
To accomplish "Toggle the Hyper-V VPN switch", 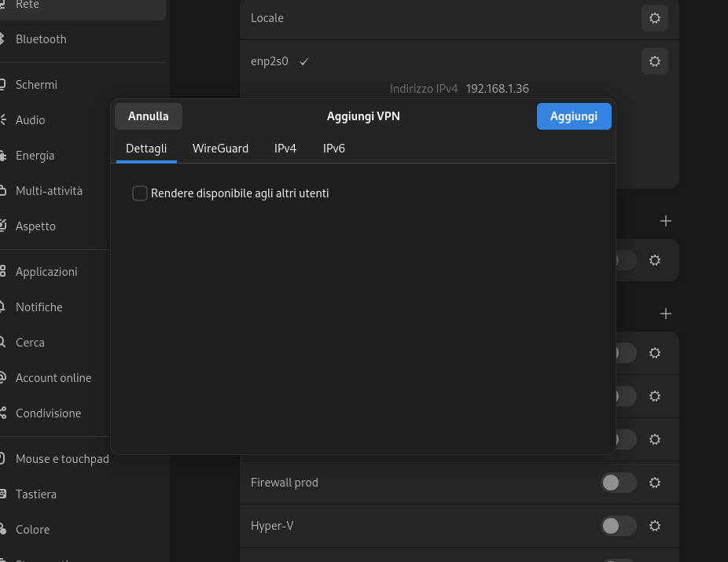I will (618, 526).
